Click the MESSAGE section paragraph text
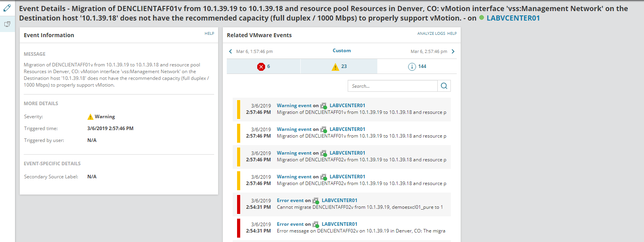The height and width of the screenshot is (242, 644). (x=117, y=75)
